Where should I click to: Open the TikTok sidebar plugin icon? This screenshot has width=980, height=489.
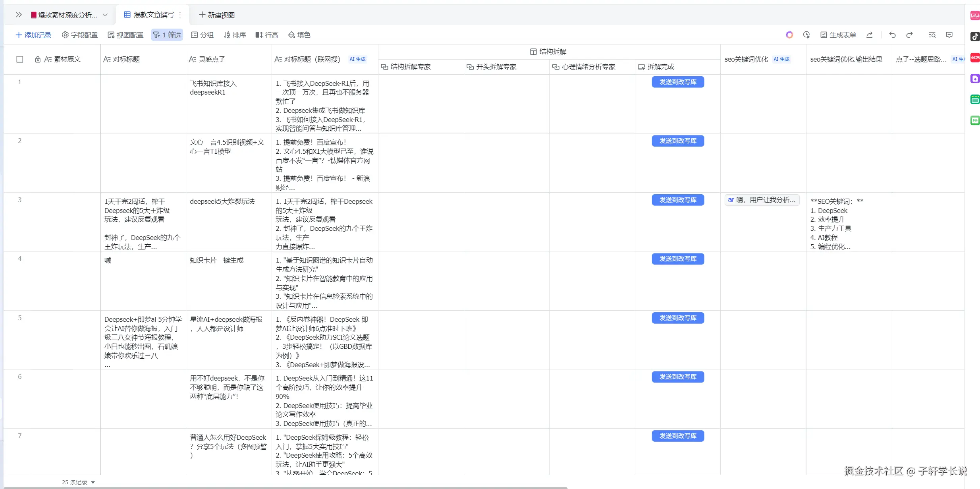click(975, 37)
